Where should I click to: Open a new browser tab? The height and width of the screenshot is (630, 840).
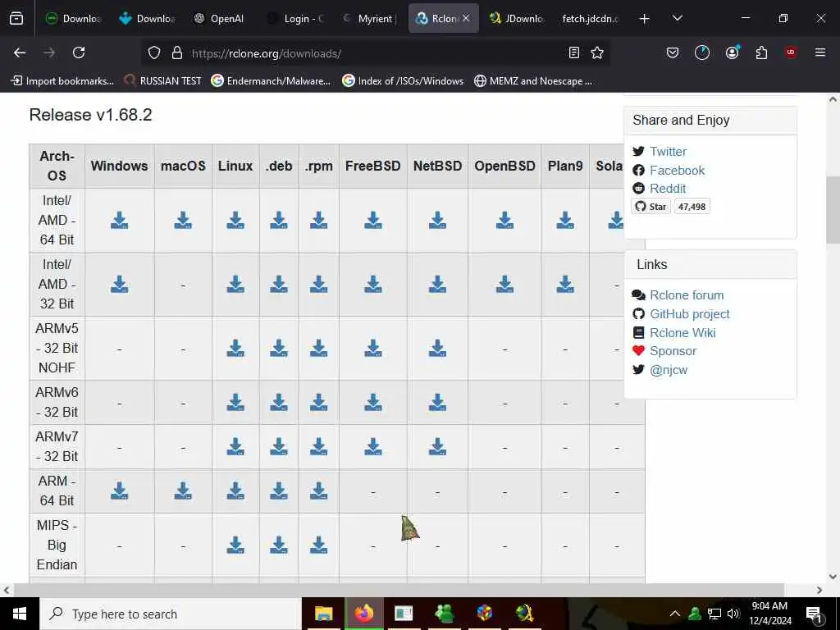(645, 19)
